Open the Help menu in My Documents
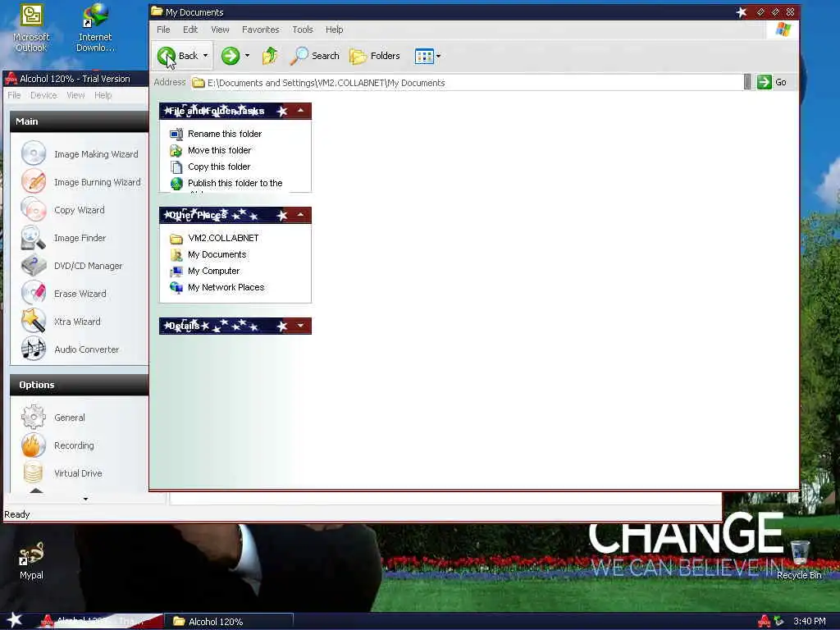840x630 pixels. coord(335,30)
